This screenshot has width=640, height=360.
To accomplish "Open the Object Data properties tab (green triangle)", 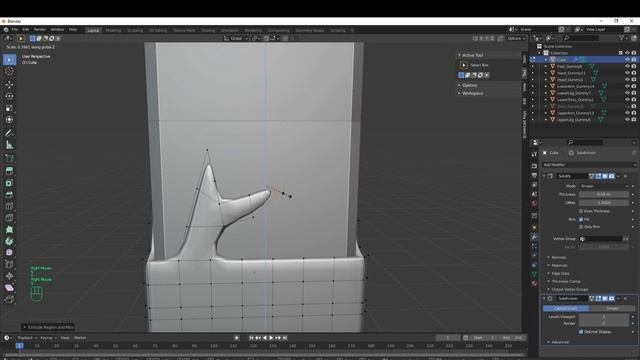I will [534, 274].
